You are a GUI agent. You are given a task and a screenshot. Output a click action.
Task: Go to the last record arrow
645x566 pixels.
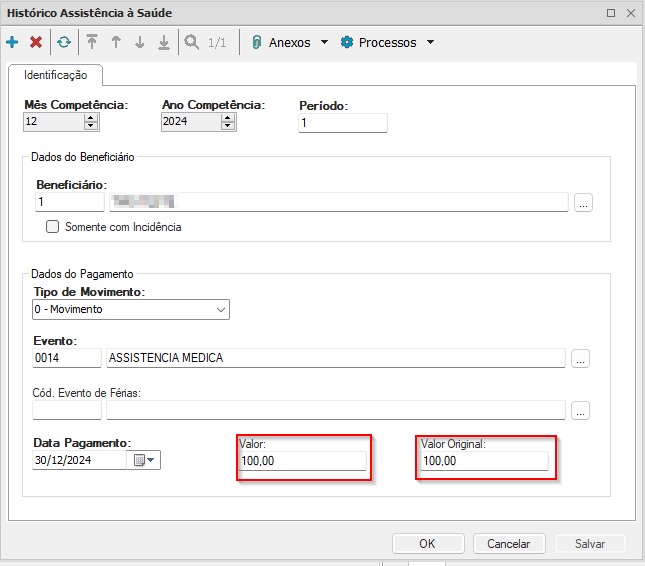tap(164, 43)
